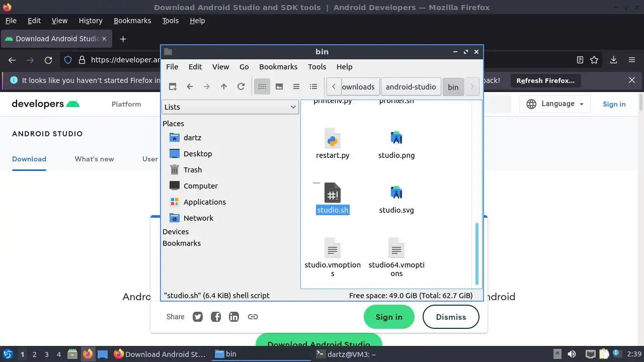The image size is (644, 362).
Task: Select the studio.png image file
Action: tap(396, 144)
